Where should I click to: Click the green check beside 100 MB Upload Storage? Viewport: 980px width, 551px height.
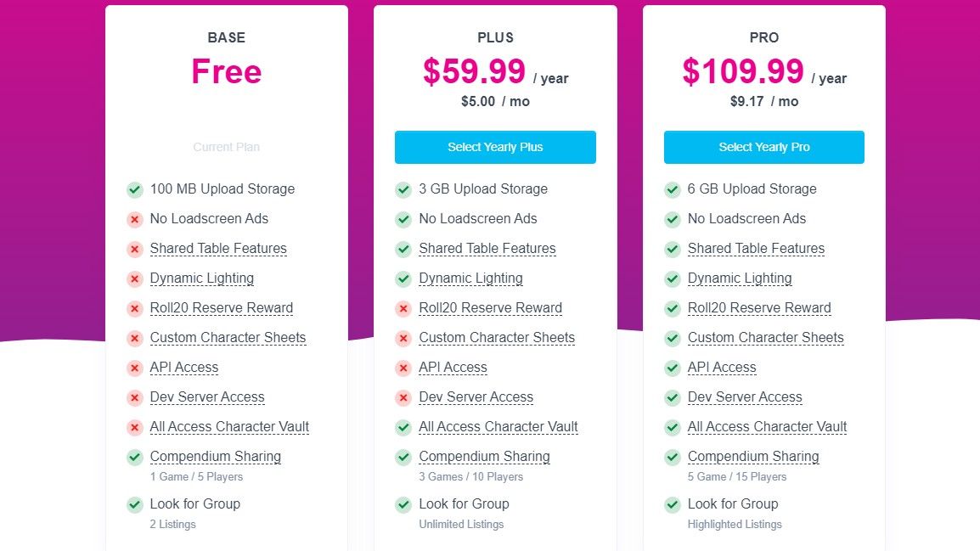134,189
